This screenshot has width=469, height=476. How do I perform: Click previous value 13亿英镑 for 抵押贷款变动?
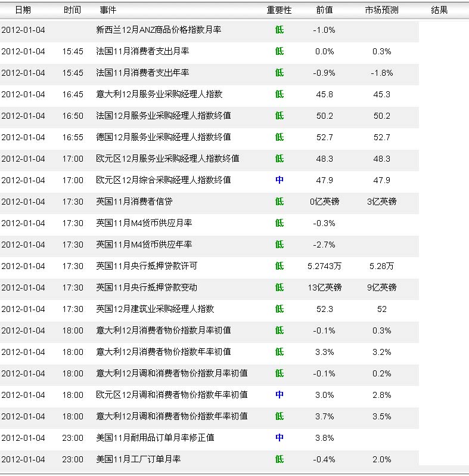(x=325, y=288)
